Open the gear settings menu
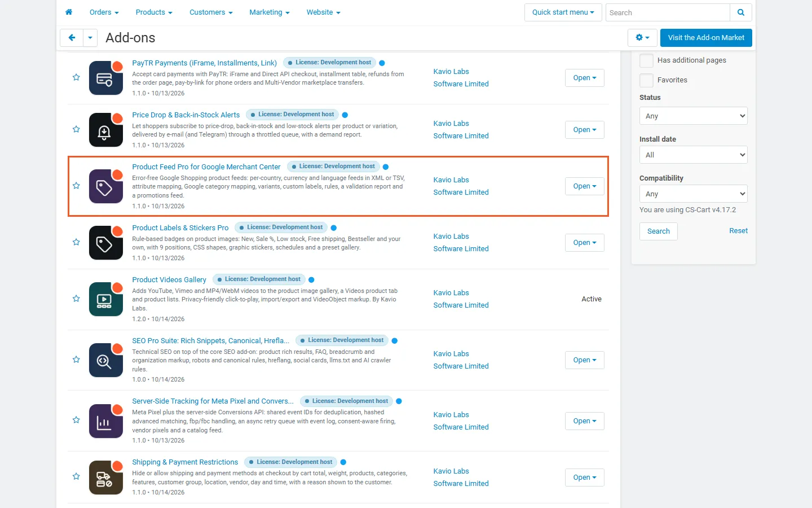Image resolution: width=812 pixels, height=508 pixels. 642,38
